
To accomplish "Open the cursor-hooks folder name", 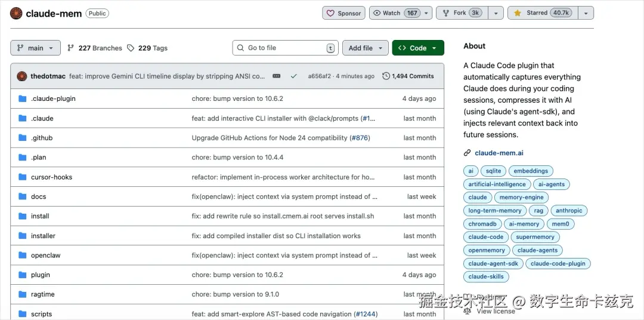I will [x=52, y=177].
